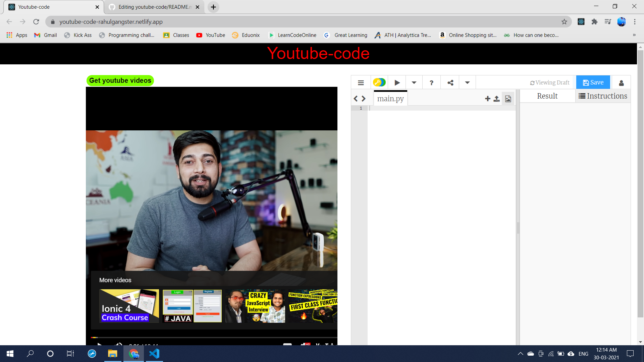Open File Explorer from taskbar

(112, 354)
